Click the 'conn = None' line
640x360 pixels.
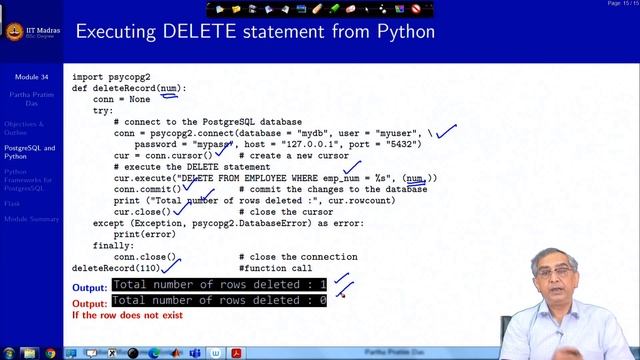(x=121, y=99)
